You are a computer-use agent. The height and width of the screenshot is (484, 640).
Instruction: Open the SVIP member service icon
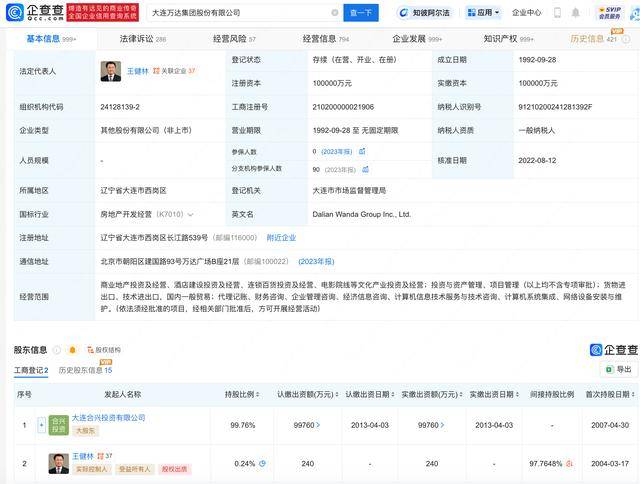click(x=609, y=13)
